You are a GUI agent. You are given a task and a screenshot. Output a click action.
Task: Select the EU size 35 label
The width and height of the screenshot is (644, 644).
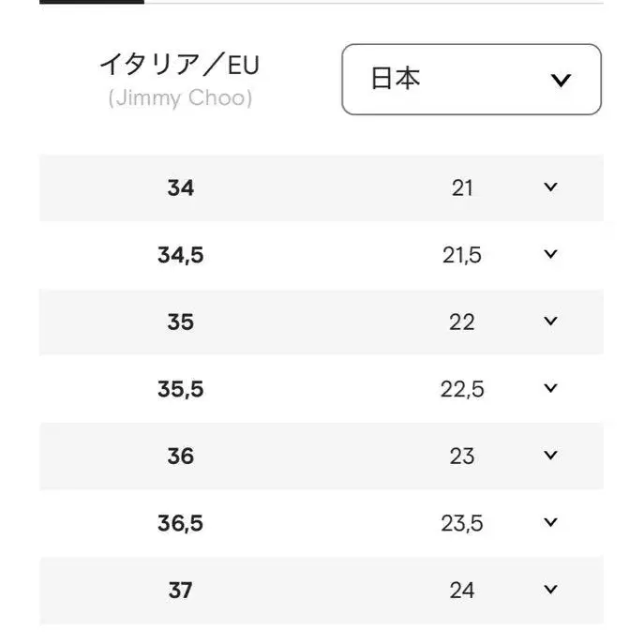(180, 322)
